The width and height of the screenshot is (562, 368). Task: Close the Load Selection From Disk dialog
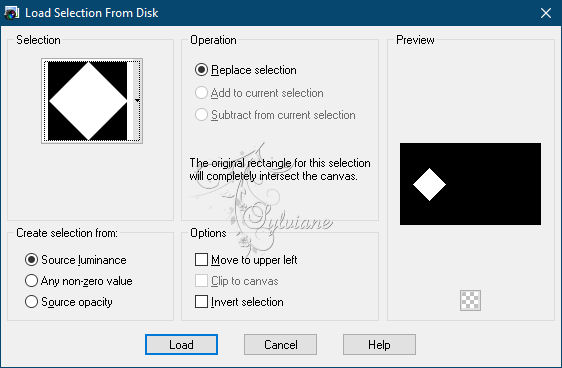tap(546, 13)
